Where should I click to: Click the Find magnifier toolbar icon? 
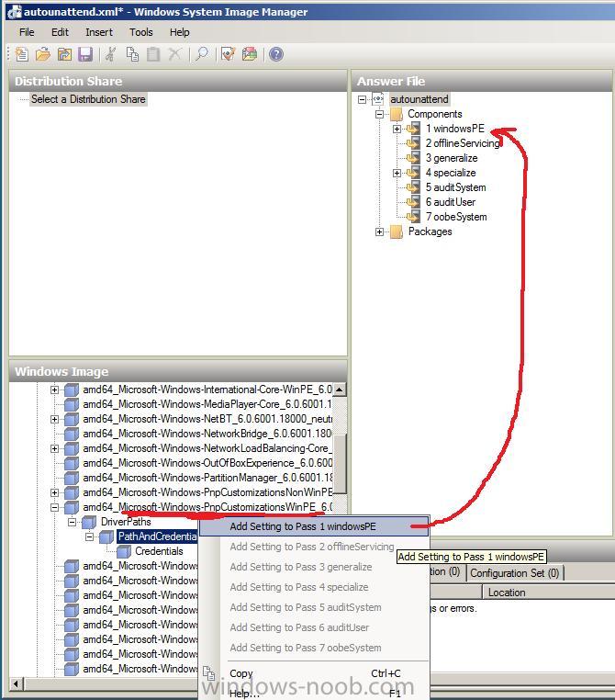pos(202,54)
